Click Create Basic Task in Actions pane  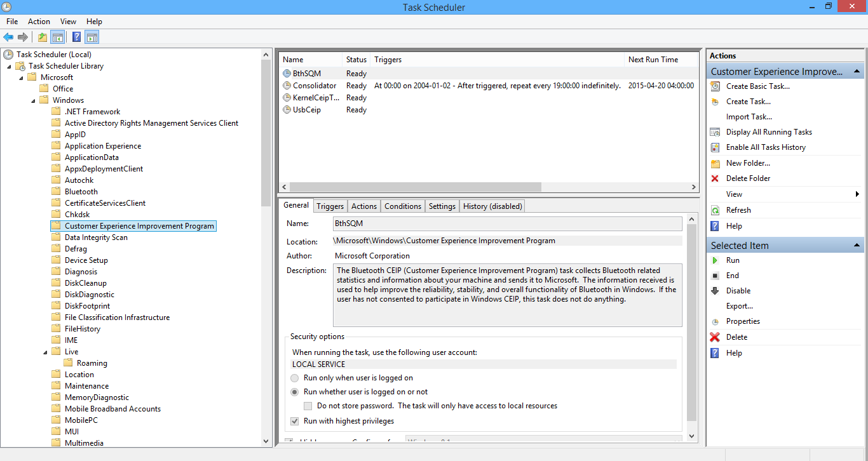pos(758,86)
